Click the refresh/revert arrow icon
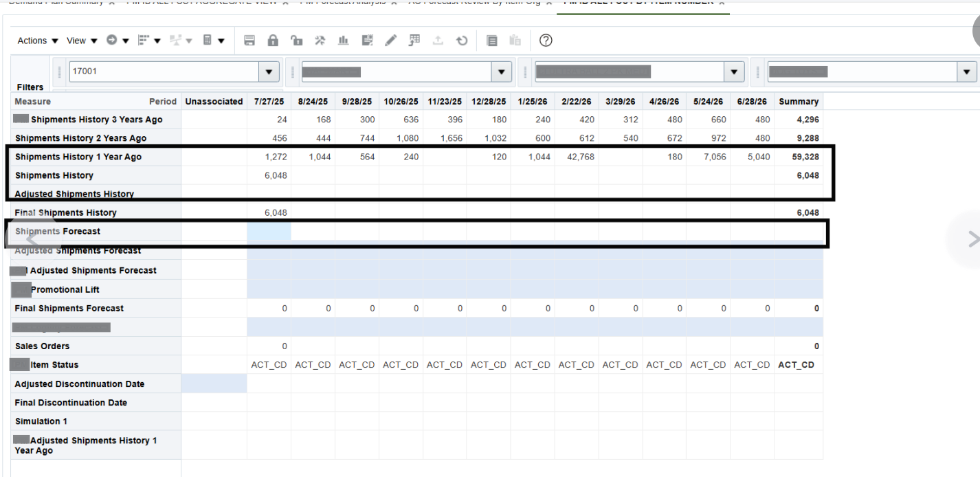 [462, 40]
